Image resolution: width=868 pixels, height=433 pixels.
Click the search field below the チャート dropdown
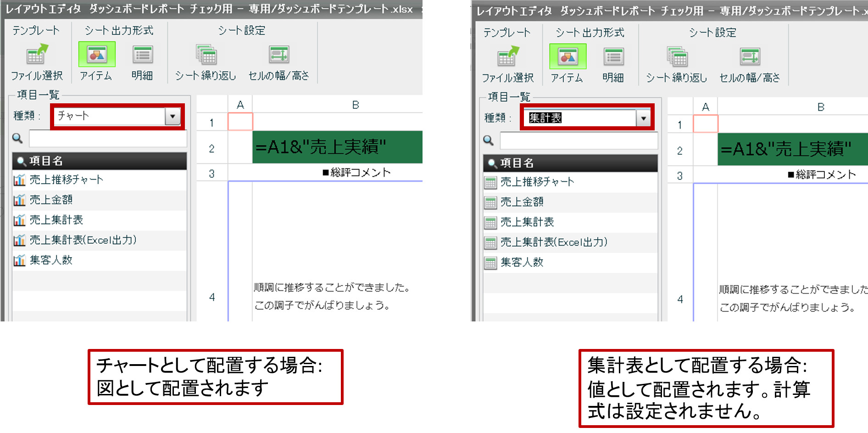coord(107,138)
